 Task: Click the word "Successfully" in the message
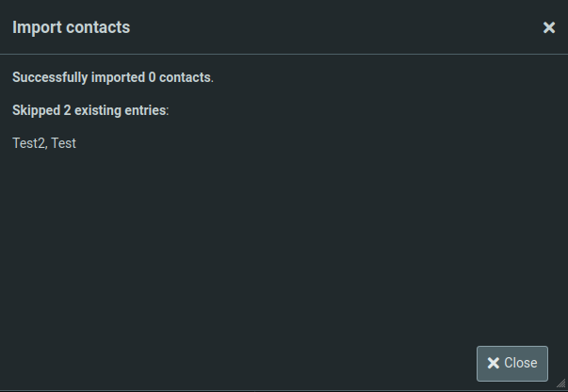52,76
